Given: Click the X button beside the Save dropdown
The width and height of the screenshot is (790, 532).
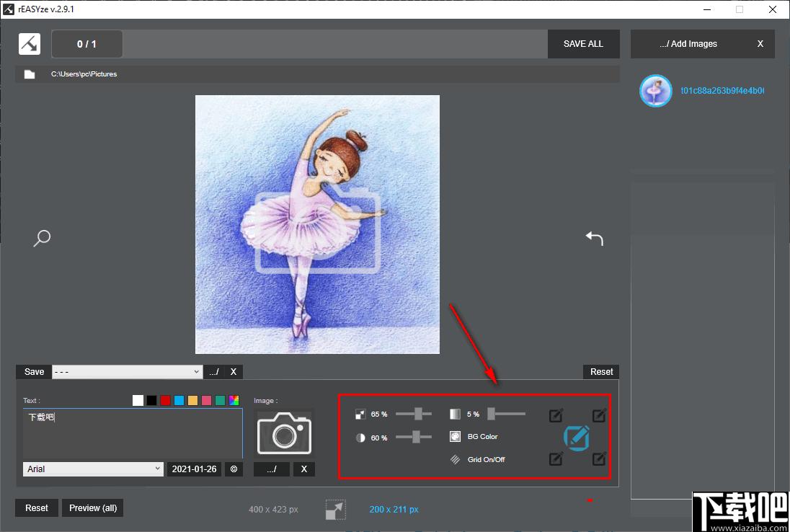Looking at the screenshot, I should click(x=234, y=372).
